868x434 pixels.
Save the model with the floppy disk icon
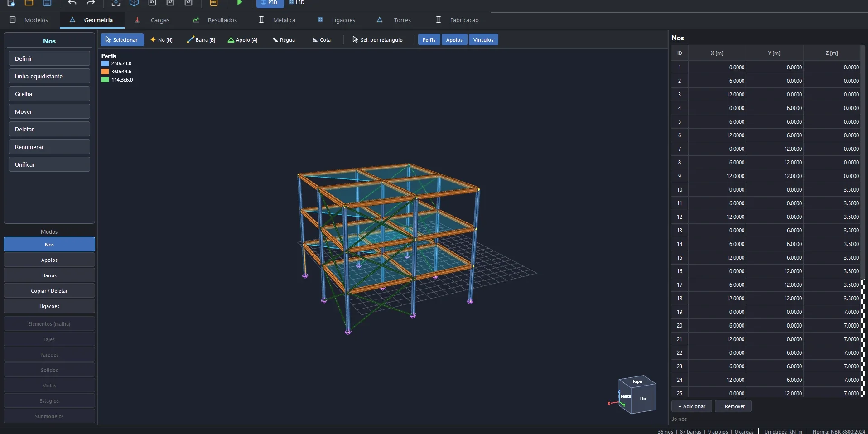click(47, 3)
